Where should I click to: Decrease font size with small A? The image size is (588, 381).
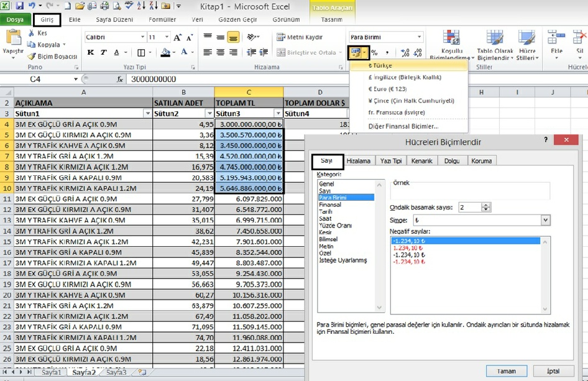[x=190, y=37]
